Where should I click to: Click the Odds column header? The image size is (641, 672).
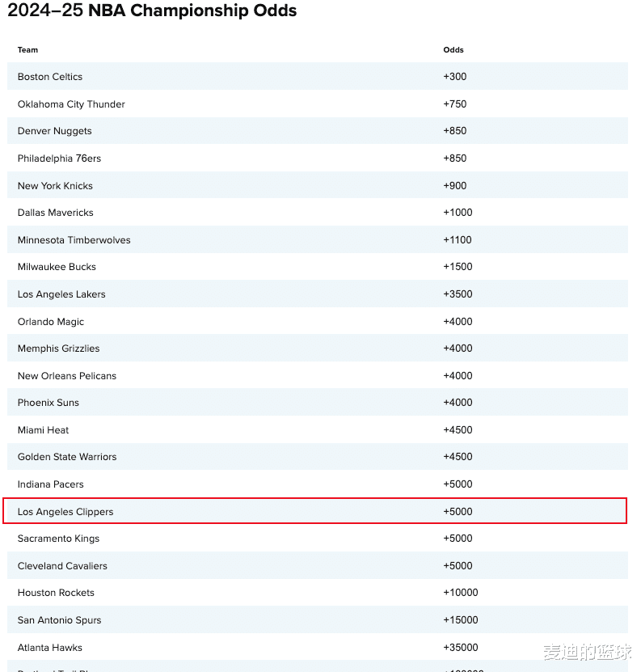click(x=453, y=50)
